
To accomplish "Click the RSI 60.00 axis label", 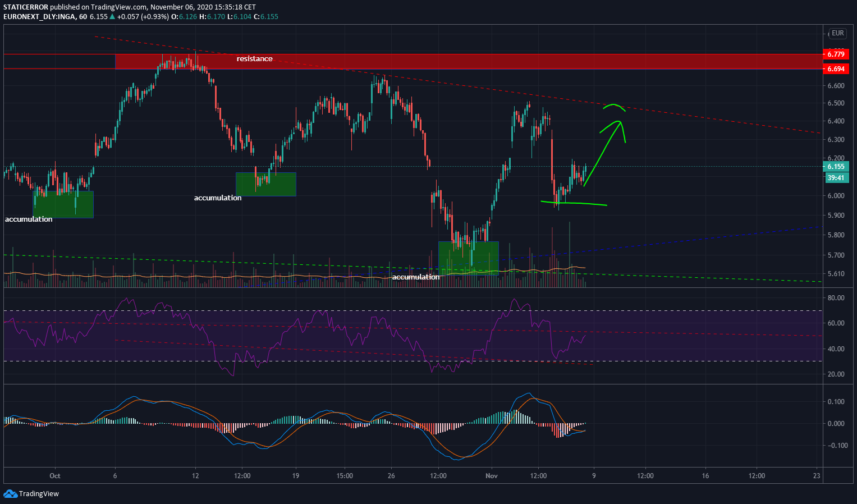I will click(836, 323).
